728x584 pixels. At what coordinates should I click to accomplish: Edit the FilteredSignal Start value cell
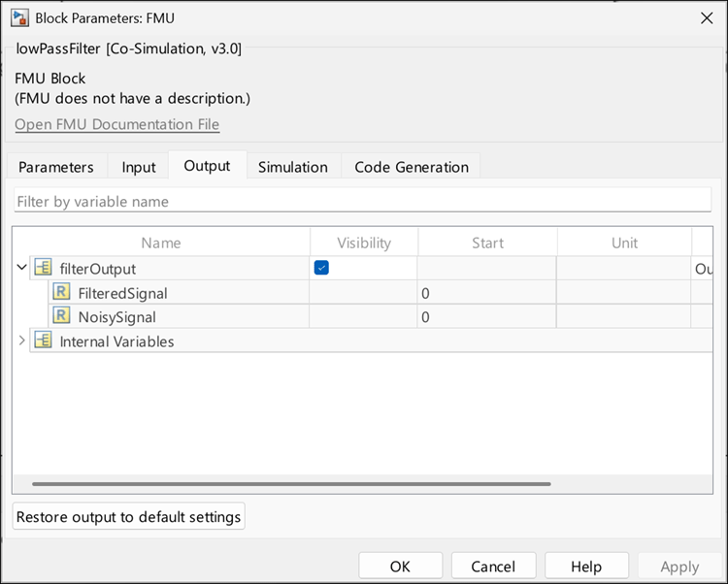[x=486, y=293]
